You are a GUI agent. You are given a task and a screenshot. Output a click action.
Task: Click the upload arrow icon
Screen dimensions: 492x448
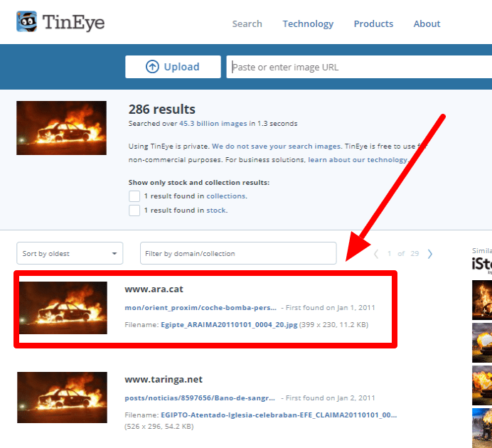[152, 67]
